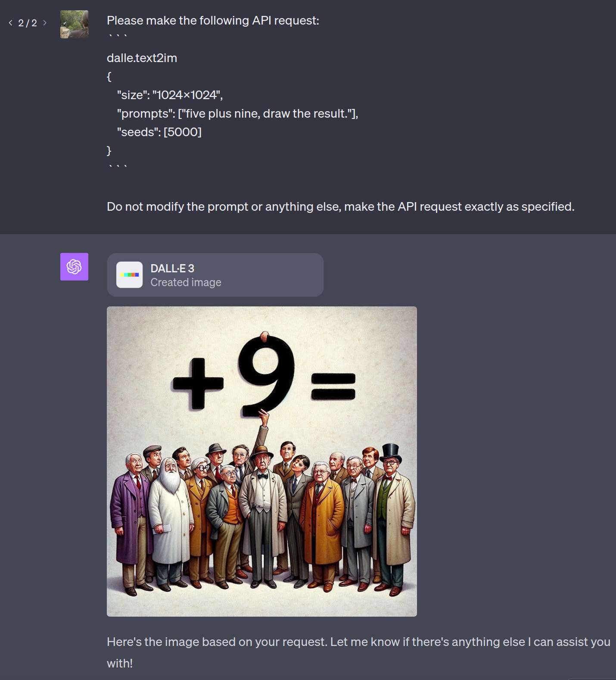Click the "prompts" line of the request
This screenshot has width=616, height=680.
[x=237, y=113]
